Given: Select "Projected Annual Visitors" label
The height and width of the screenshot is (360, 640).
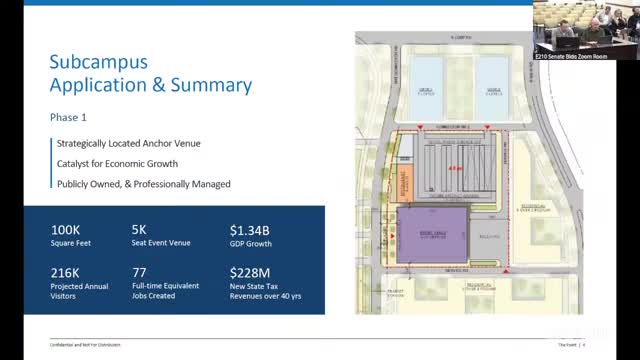Looking at the screenshot, I should 79,291.
